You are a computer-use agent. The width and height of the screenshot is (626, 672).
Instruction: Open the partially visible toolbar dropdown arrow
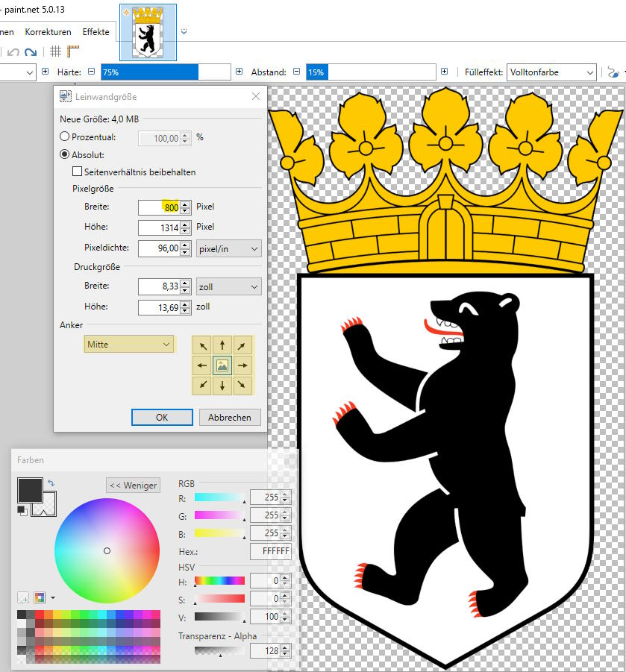[29, 72]
